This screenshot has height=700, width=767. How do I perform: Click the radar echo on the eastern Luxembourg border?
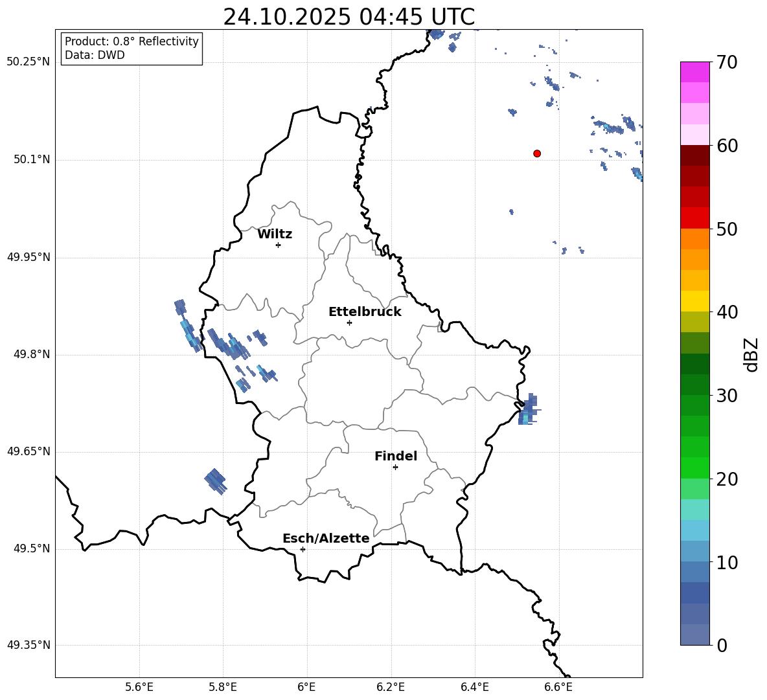[x=529, y=409]
